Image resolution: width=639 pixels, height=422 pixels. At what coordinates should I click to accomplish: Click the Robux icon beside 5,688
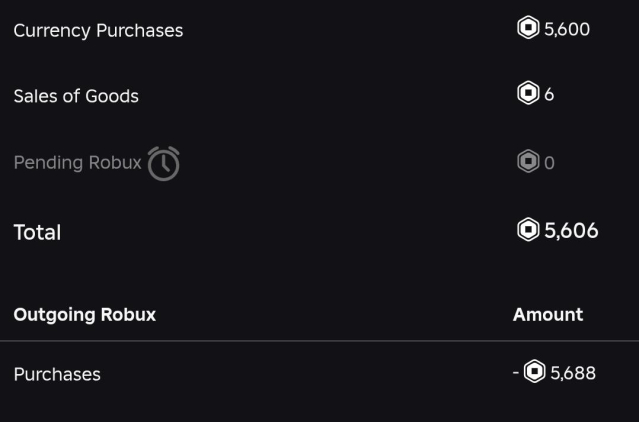pyautogui.click(x=535, y=372)
